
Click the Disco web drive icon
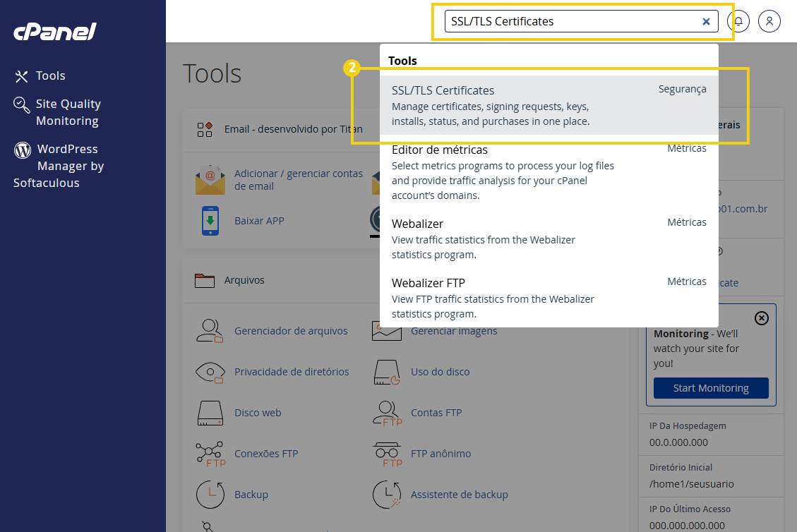coord(210,413)
